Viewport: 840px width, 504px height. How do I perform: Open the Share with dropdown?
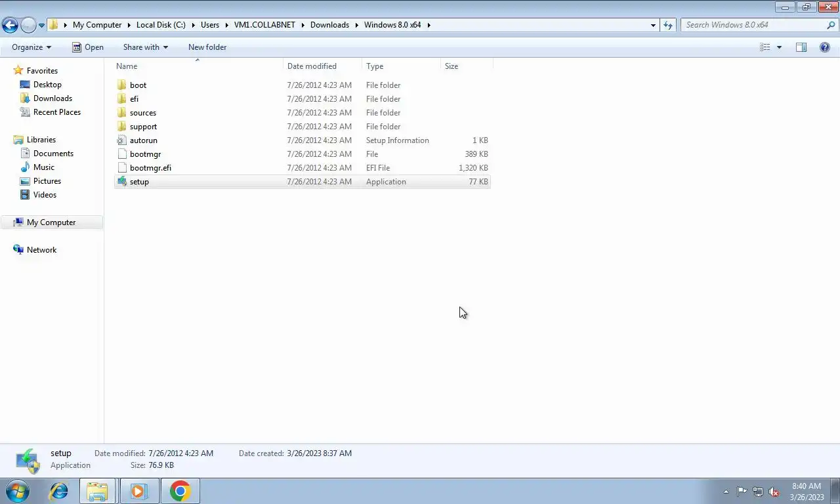(146, 47)
